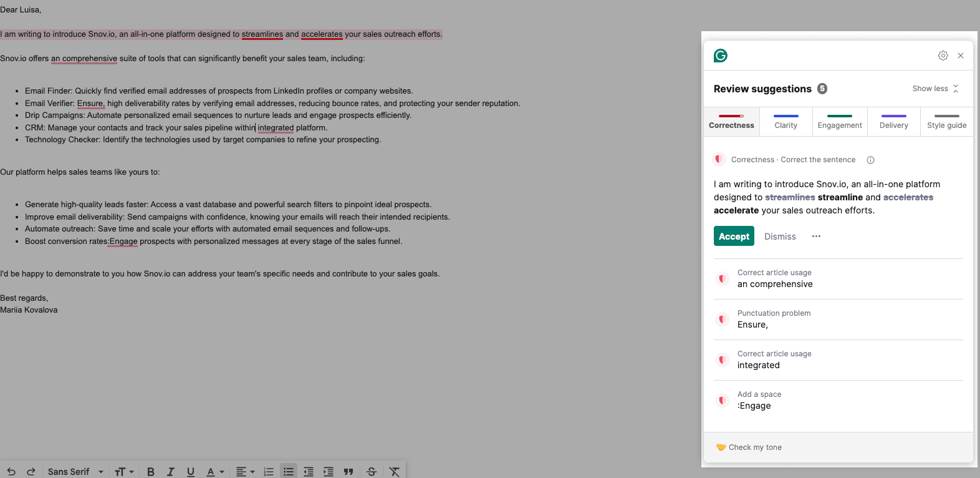Collapse suggestions with Show less

(935, 89)
